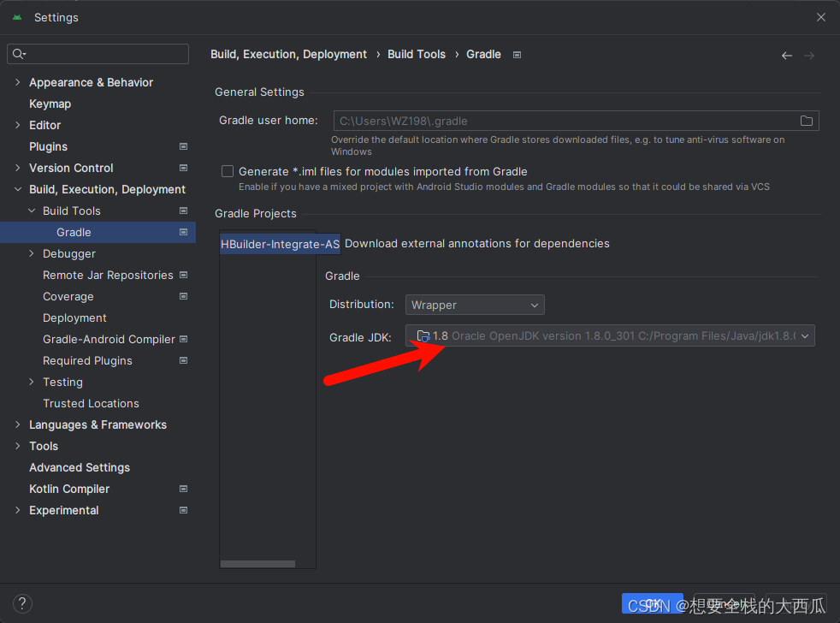Click the project-level icon beside Plugins
The image size is (840, 623).
pos(183,146)
